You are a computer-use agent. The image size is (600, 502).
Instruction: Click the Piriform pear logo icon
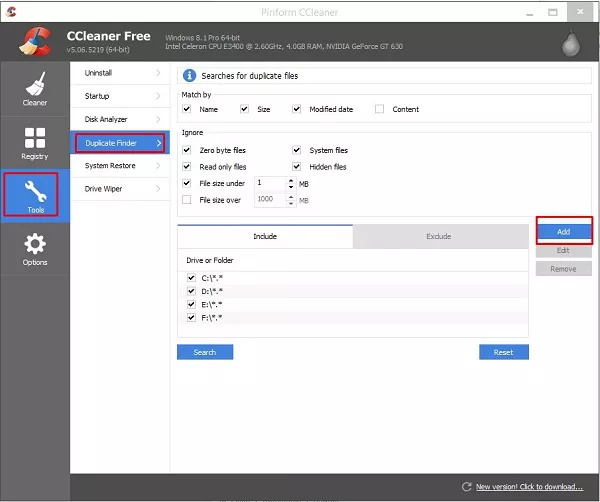click(x=572, y=42)
